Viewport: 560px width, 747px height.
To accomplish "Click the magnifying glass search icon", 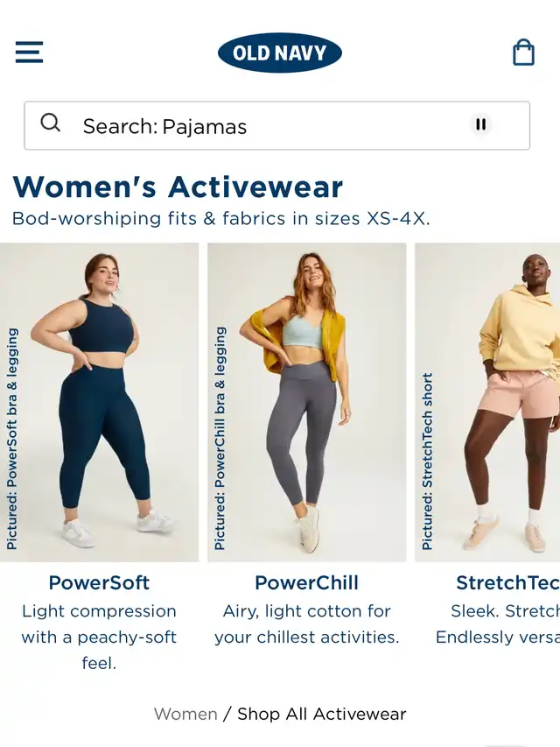I will 51,123.
